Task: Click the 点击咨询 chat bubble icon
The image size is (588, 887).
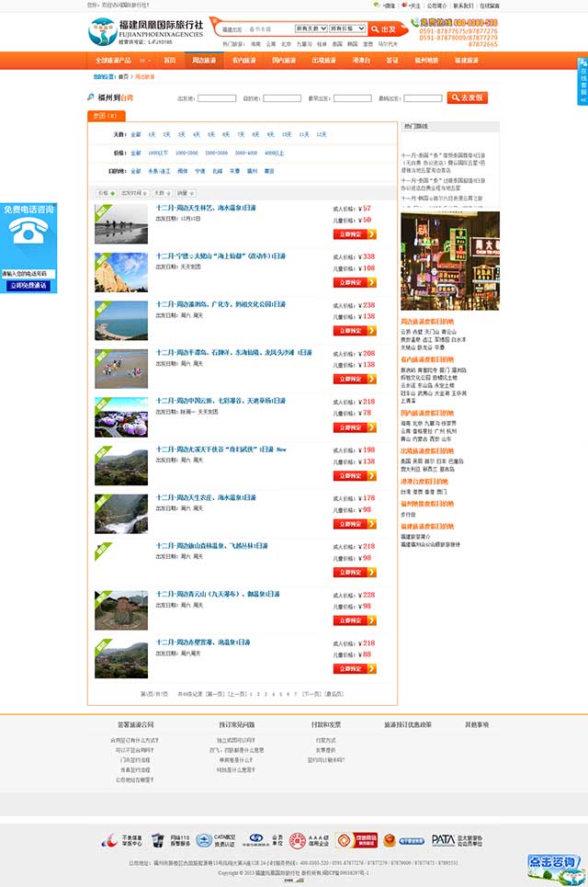Action: coord(555,867)
